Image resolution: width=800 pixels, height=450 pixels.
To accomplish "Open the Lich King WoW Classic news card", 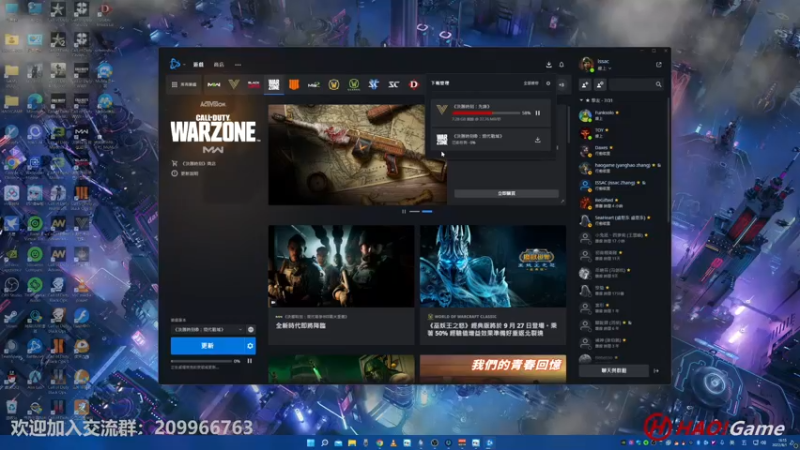I will (493, 285).
